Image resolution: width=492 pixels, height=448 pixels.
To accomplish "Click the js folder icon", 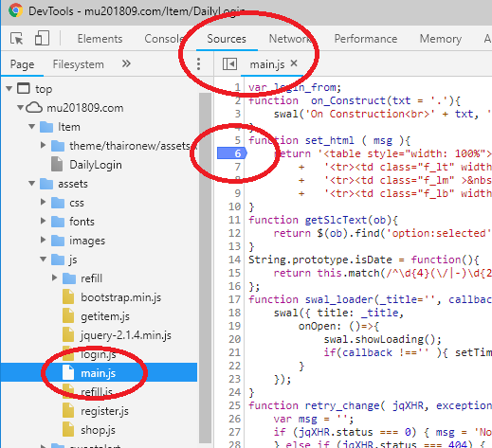I will (58, 260).
